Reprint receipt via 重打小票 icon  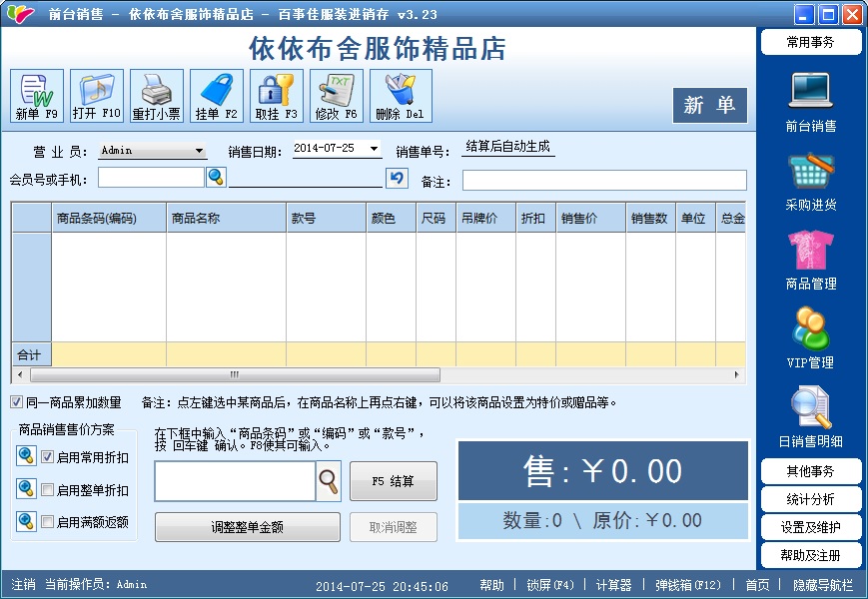157,96
